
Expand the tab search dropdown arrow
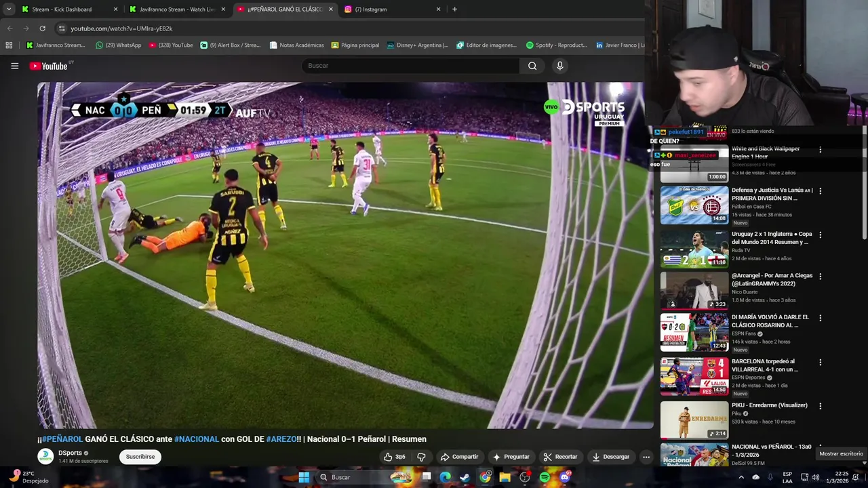(9, 9)
